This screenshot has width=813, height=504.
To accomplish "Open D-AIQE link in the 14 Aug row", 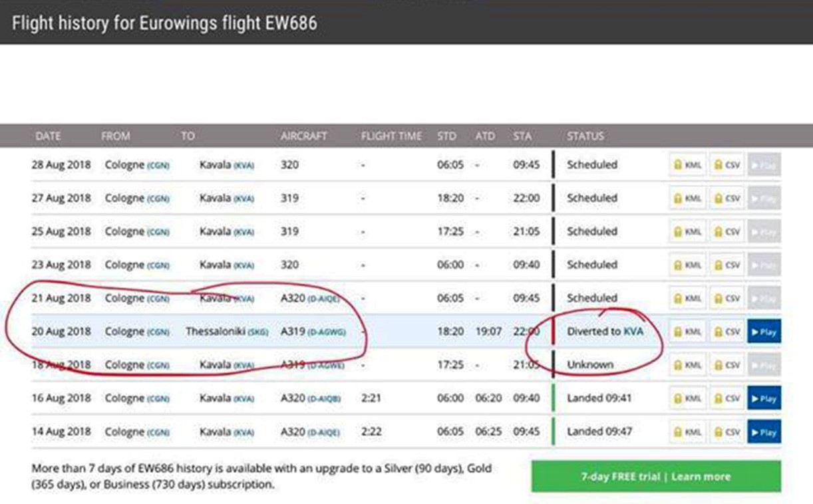I will click(x=323, y=432).
